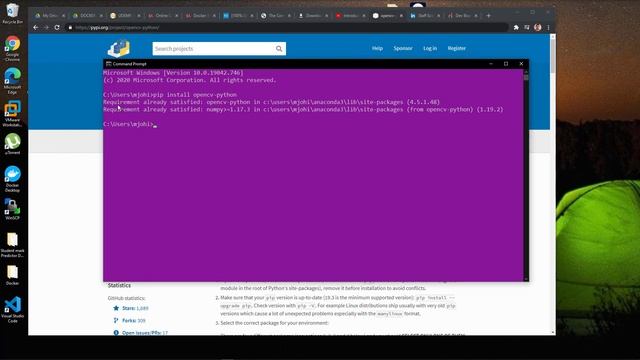The width and height of the screenshot is (640, 360).
Task: Open the Recycle Bin desktop icon
Action: [x=12, y=13]
